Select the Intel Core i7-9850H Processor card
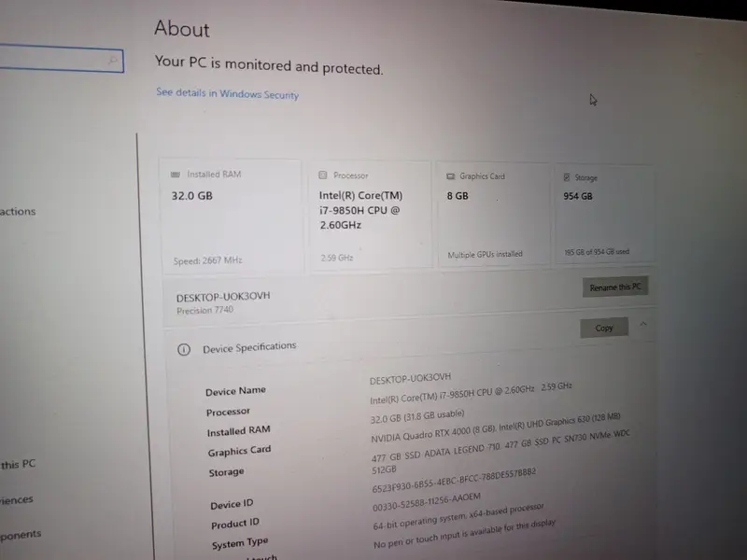Image resolution: width=747 pixels, height=560 pixels. pyautogui.click(x=370, y=216)
